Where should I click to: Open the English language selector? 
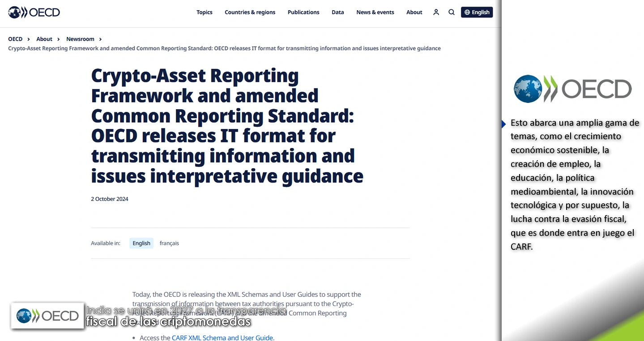pos(477,12)
